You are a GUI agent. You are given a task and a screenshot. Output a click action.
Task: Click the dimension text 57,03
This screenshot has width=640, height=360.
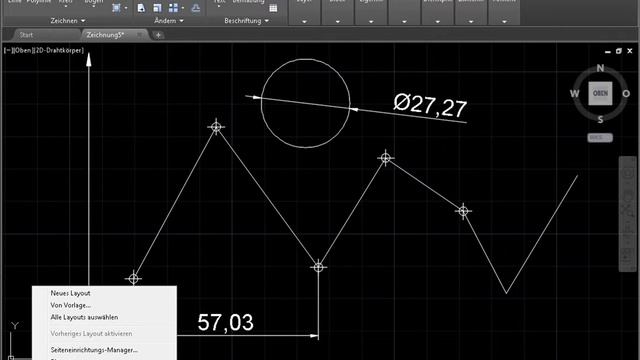coord(225,322)
